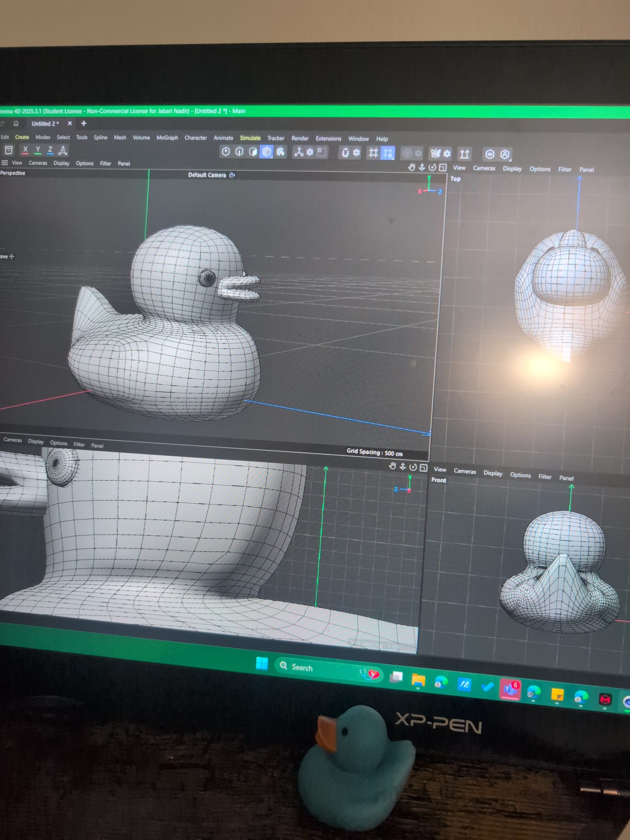
Task: Toggle the grid hash workplane snap
Action: pos(373,153)
